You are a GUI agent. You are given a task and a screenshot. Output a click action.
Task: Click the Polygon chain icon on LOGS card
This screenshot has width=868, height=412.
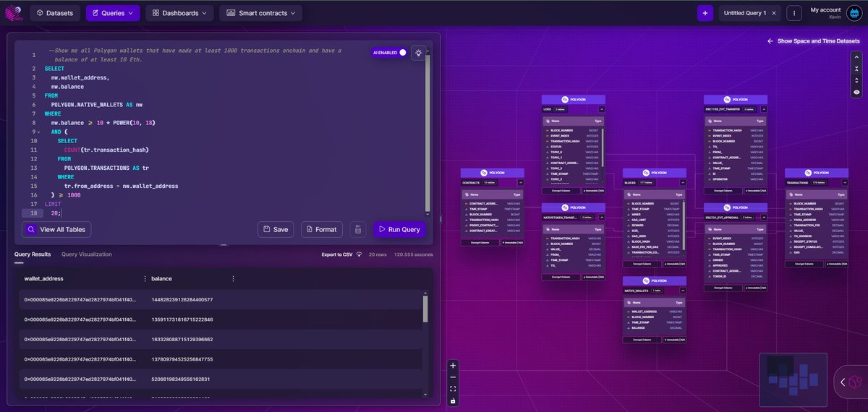[566, 99]
